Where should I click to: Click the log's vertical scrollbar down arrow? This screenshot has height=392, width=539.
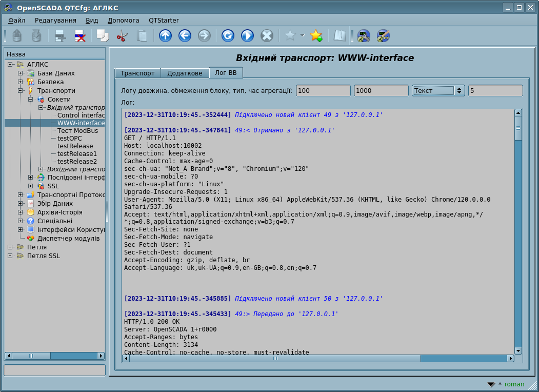(x=518, y=350)
